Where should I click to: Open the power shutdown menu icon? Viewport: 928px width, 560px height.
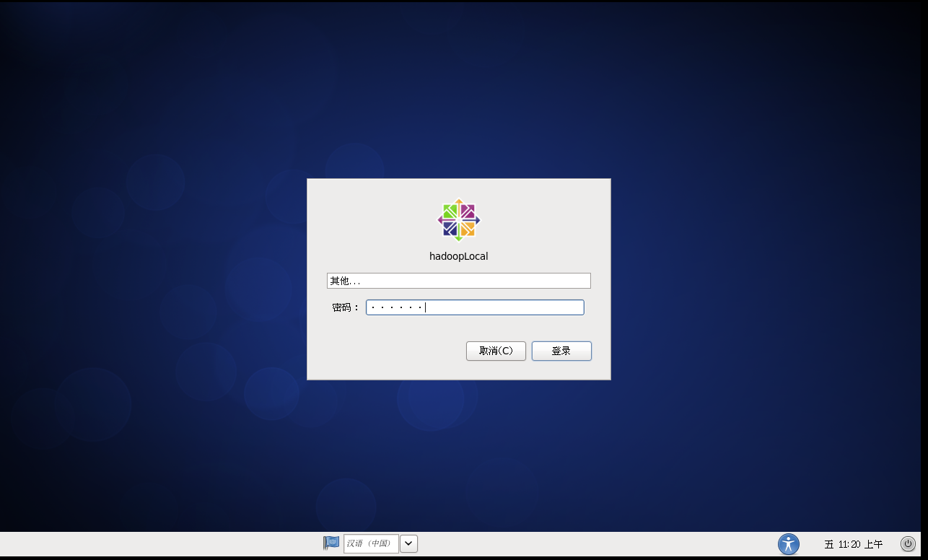[x=908, y=543]
